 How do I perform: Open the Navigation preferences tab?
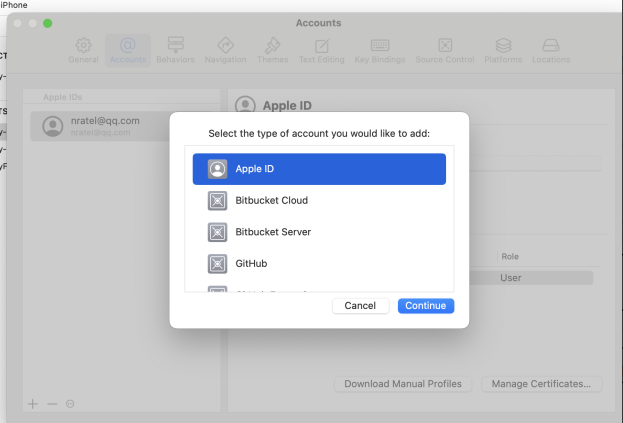pyautogui.click(x=225, y=50)
